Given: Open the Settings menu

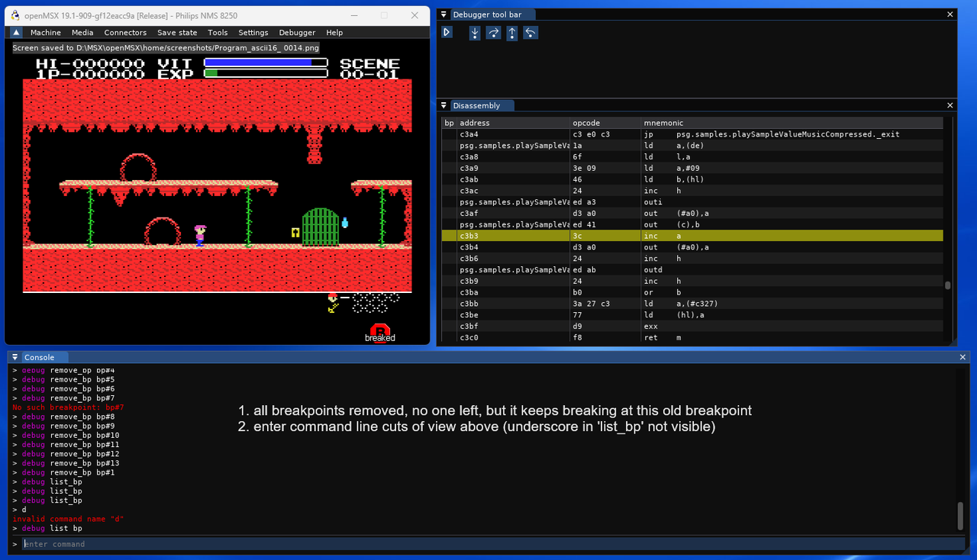Looking at the screenshot, I should click(253, 33).
